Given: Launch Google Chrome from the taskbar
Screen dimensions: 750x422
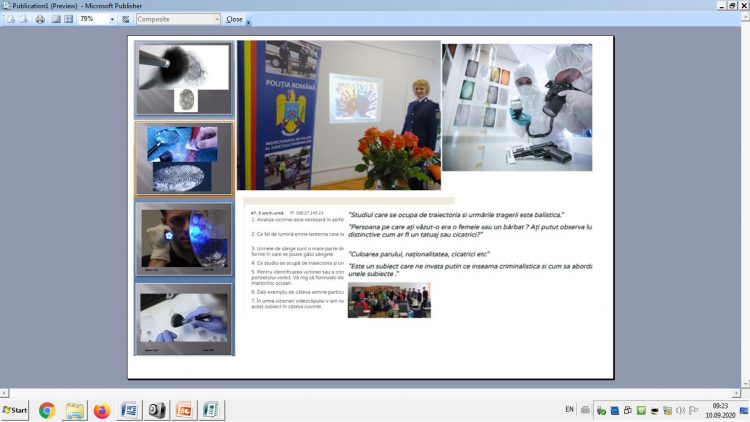Looking at the screenshot, I should pyautogui.click(x=47, y=410).
